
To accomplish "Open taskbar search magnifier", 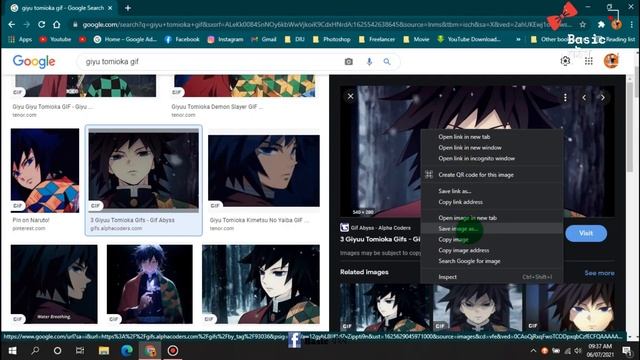I will [x=35, y=351].
